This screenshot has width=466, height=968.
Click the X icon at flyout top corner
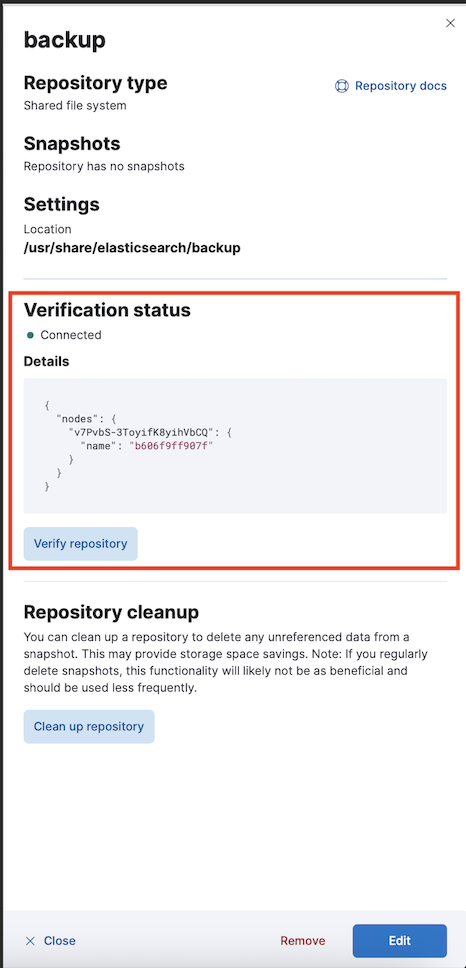[x=450, y=23]
